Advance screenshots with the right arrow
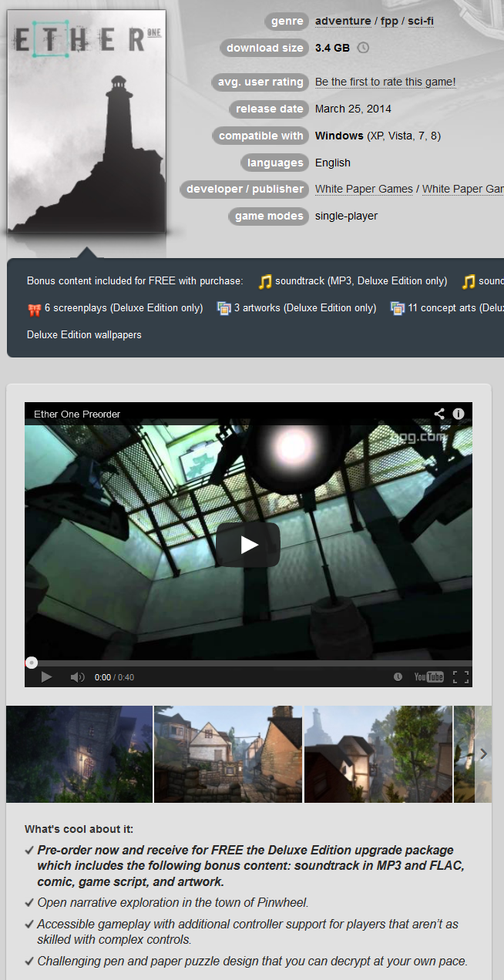Screen dimensions: 504x980 tap(483, 754)
